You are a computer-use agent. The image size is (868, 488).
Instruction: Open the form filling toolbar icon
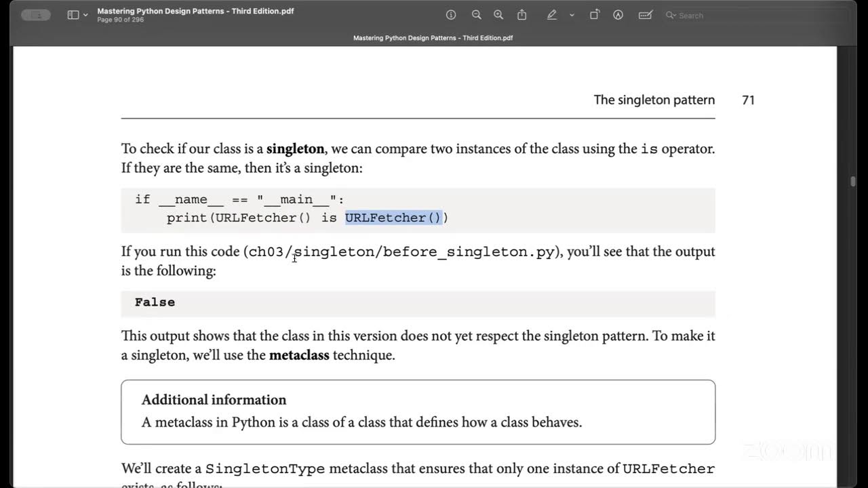[646, 15]
